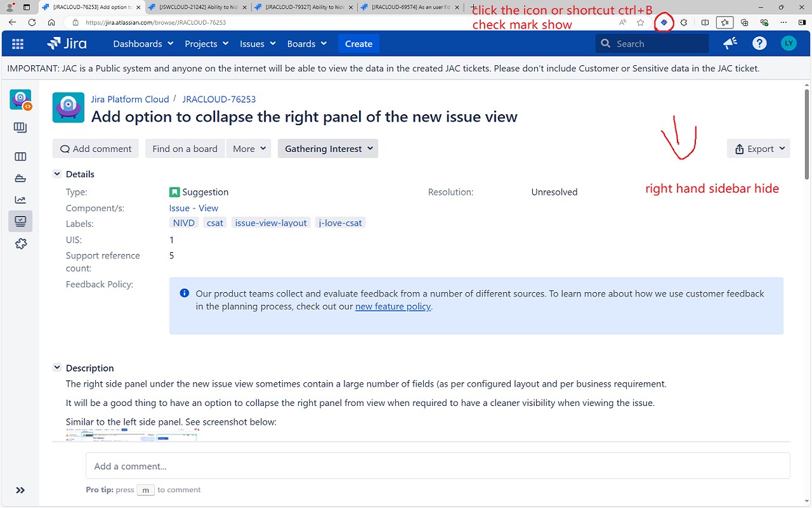Close the JRACLOUD-79327 tab
The image size is (812, 508).
pos(351,7)
